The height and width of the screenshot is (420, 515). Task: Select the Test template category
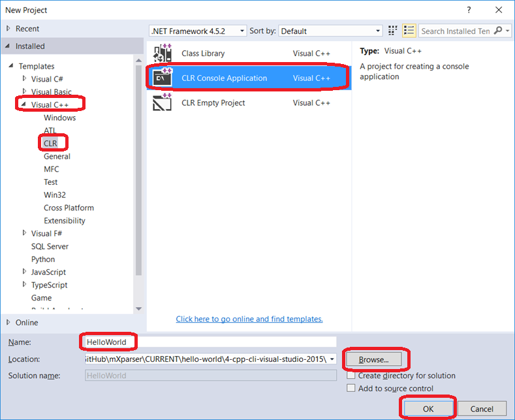50,182
